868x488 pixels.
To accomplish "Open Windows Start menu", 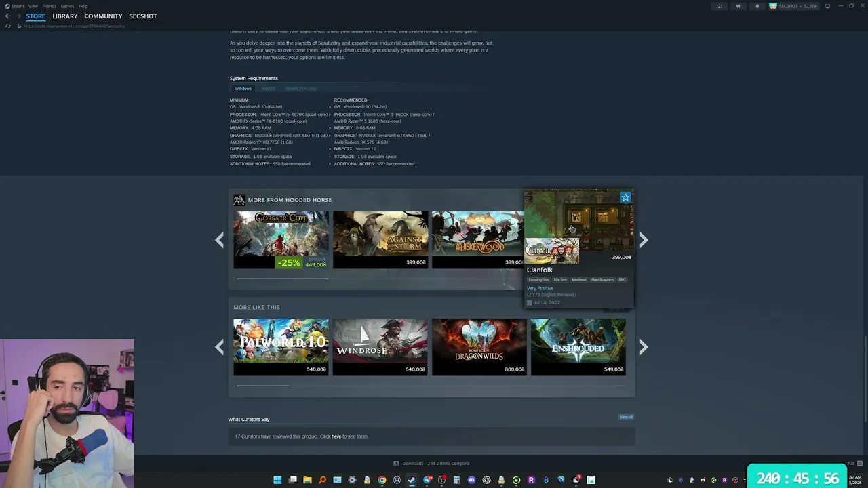I will pyautogui.click(x=277, y=480).
